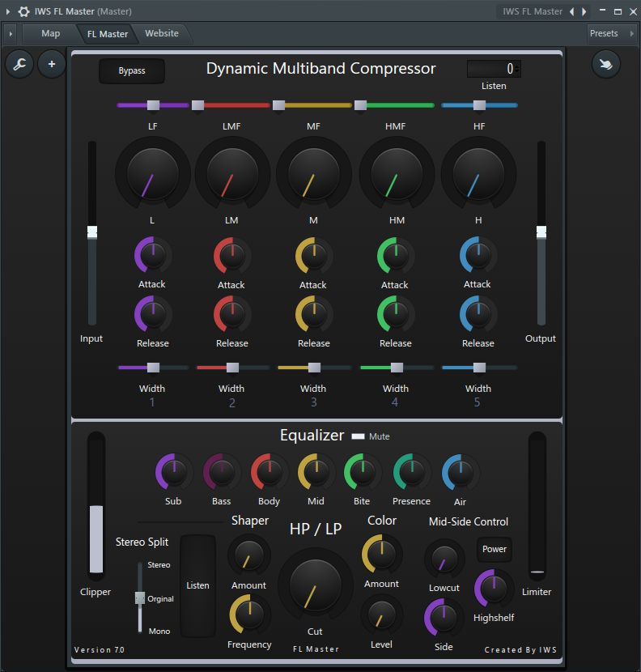Viewport: 641px width, 672px height.
Task: Click the Color Amount knob
Action: point(381,554)
